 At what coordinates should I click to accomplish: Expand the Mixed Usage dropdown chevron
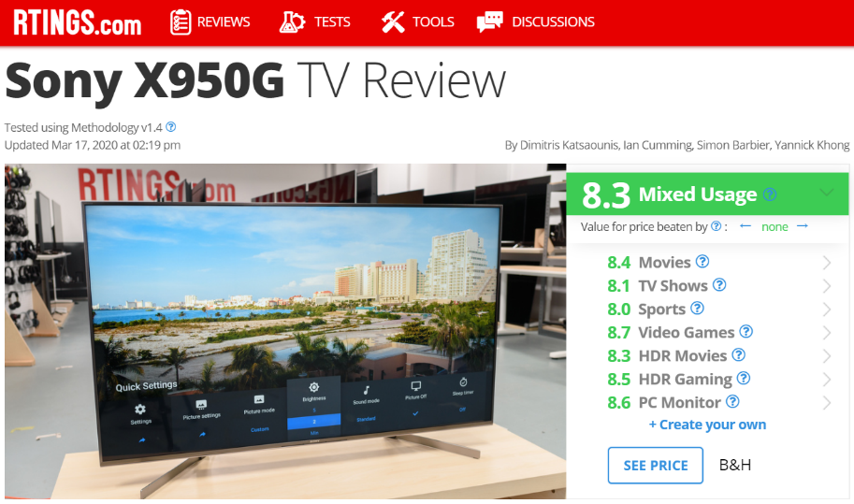[x=826, y=193]
